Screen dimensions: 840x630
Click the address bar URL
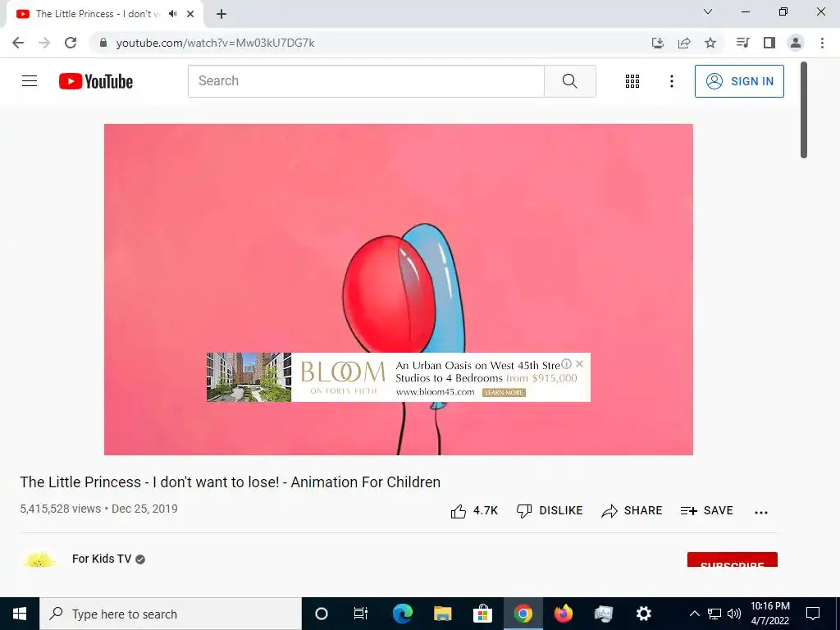tap(216, 43)
